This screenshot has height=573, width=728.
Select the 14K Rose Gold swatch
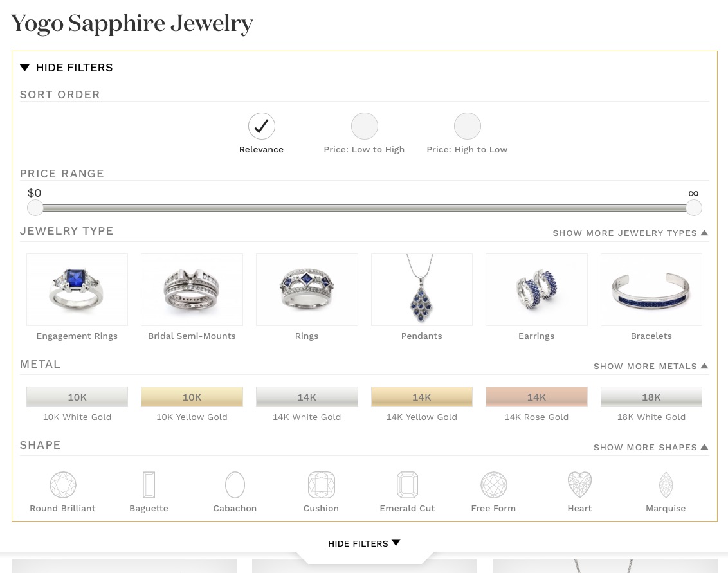tap(536, 397)
